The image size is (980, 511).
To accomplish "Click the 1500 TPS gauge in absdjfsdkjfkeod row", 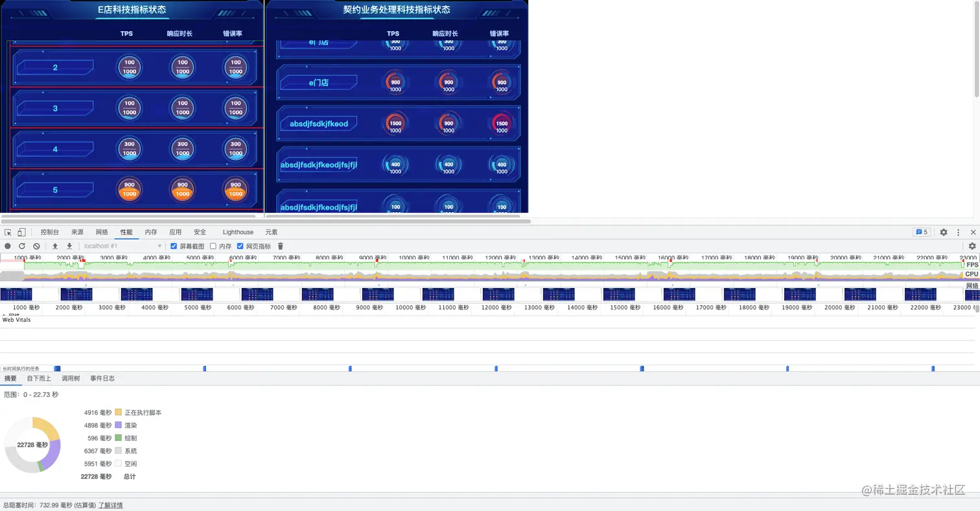I will 395,123.
